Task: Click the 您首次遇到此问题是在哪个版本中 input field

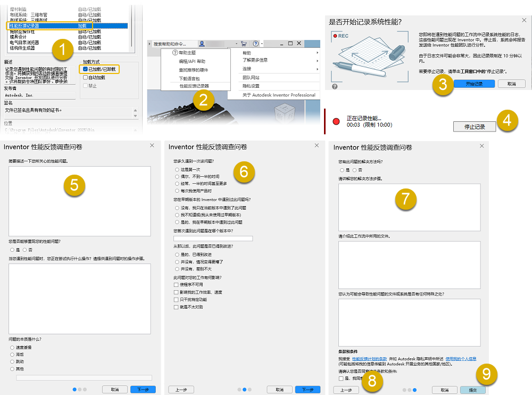Action: click(213, 238)
